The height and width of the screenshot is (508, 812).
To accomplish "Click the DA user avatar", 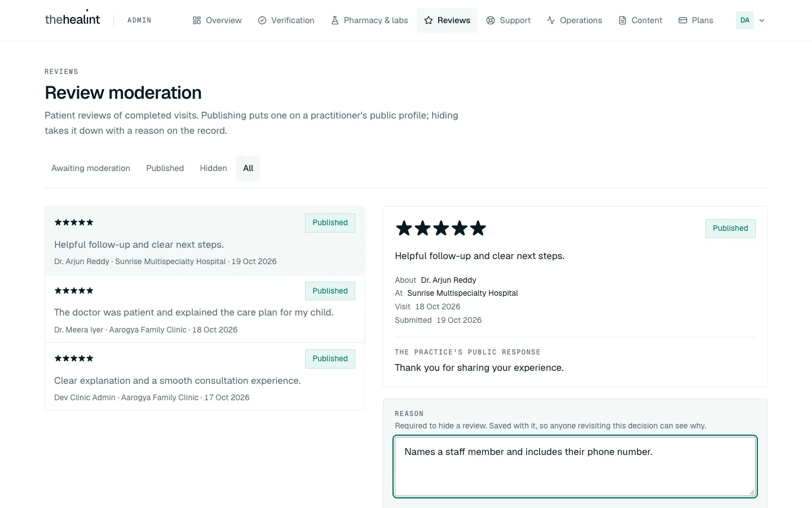I will tap(745, 20).
